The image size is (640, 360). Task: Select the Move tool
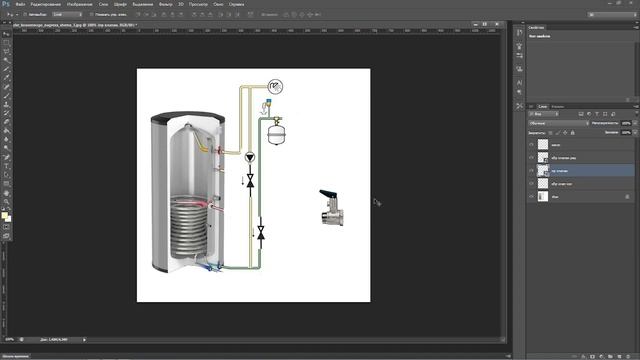tap(6, 34)
